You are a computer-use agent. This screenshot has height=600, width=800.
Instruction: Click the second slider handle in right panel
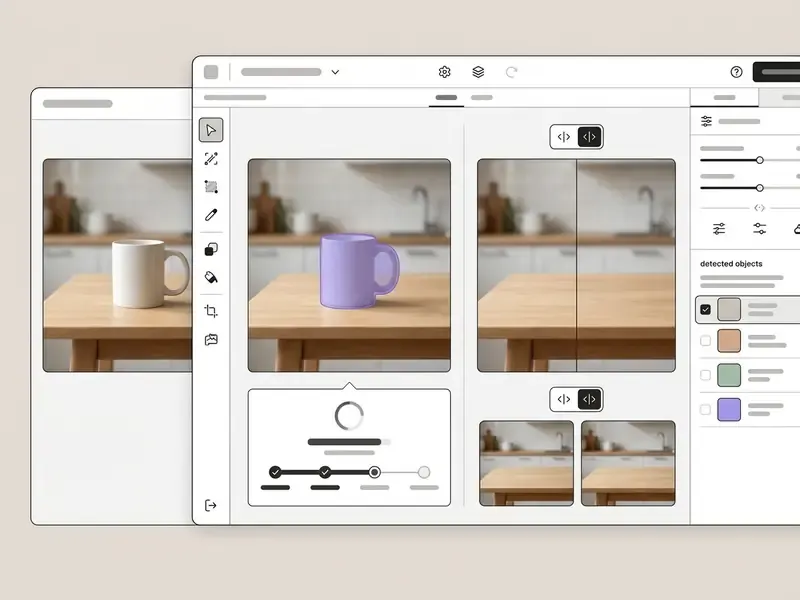point(760,188)
